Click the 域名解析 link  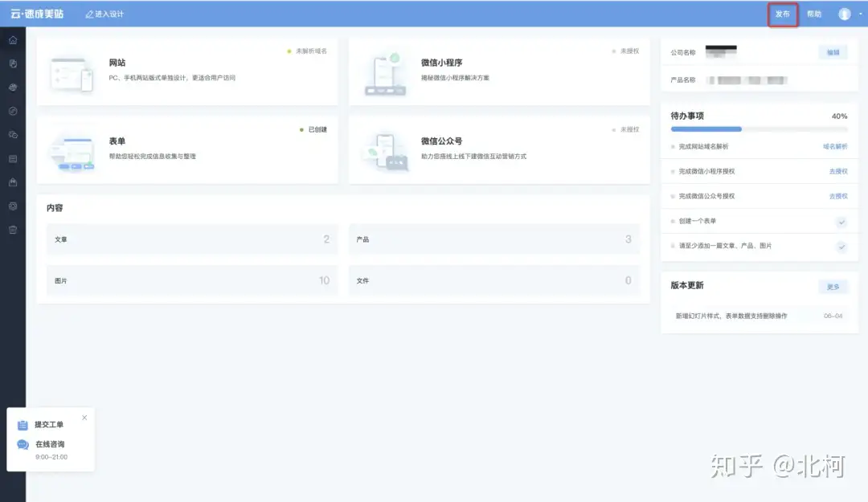point(834,147)
